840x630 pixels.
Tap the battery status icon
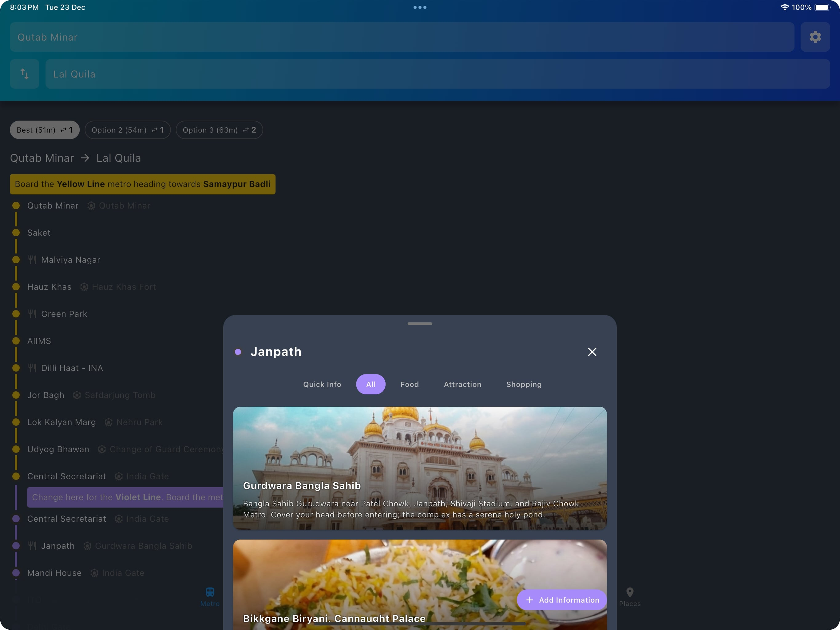[x=822, y=7]
